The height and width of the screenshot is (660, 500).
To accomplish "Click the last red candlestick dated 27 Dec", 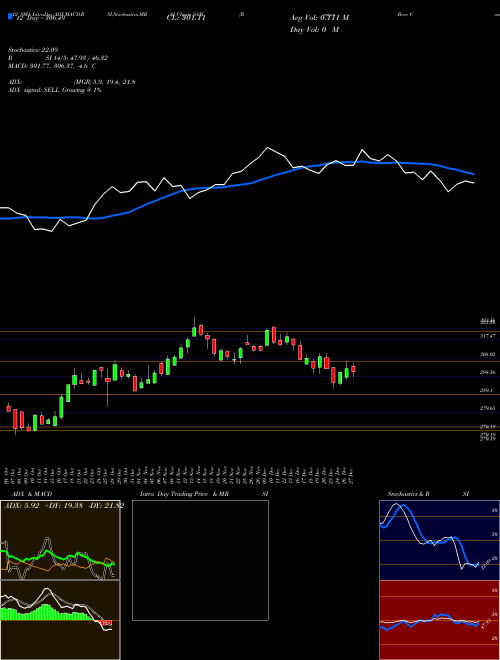I will [x=353, y=369].
